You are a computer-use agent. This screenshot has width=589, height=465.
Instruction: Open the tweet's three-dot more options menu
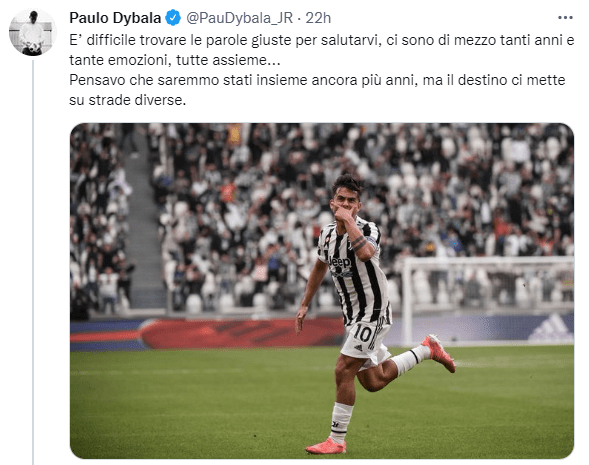(565, 18)
